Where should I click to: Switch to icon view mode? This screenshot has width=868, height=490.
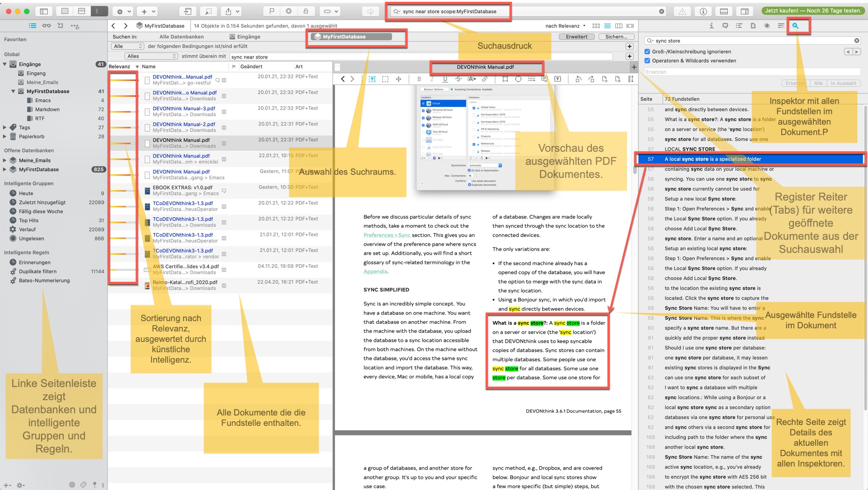pos(596,26)
